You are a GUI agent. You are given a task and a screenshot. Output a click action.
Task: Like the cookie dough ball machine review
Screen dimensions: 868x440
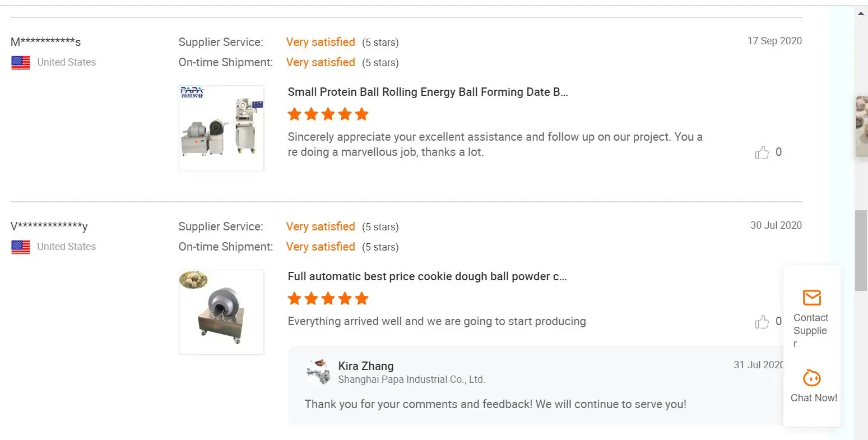pos(762,322)
